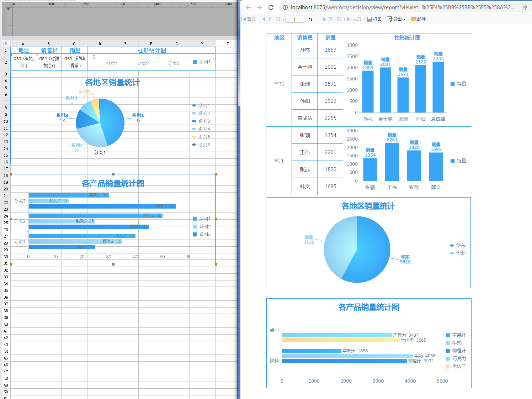Image resolution: width=532 pixels, height=399 pixels.
Task: Click 系列1 45 slice label in designer pie
Action: pyautogui.click(x=138, y=118)
